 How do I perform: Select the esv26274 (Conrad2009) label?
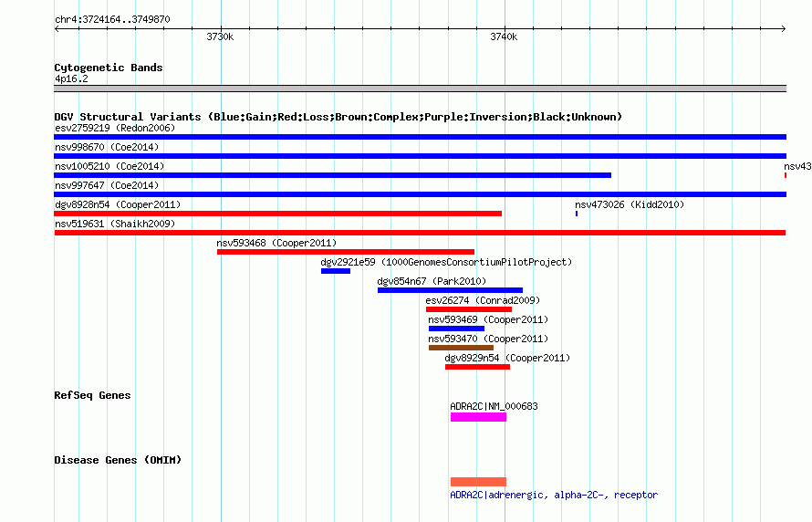point(483,300)
